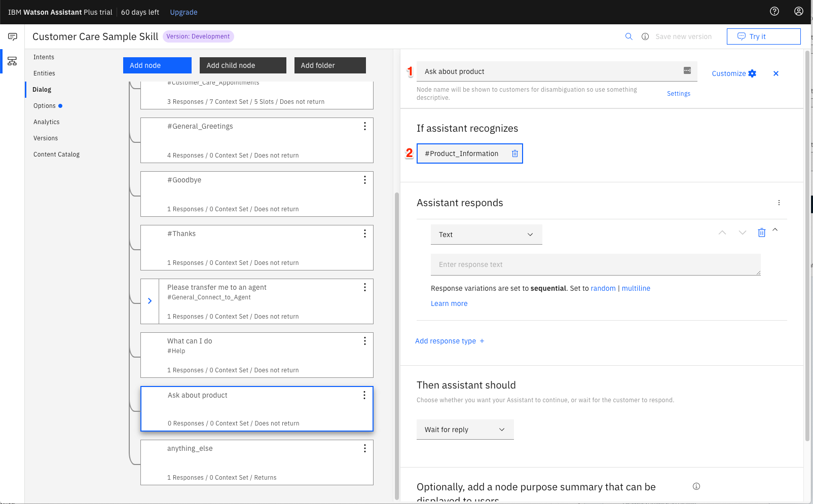Open the help icon in top bar
The height and width of the screenshot is (504, 813).
(774, 11)
